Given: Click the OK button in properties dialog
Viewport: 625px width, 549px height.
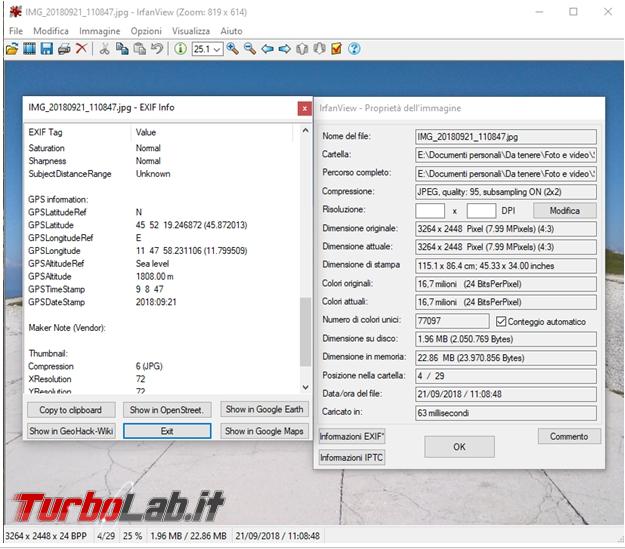Looking at the screenshot, I should pyautogui.click(x=459, y=447).
